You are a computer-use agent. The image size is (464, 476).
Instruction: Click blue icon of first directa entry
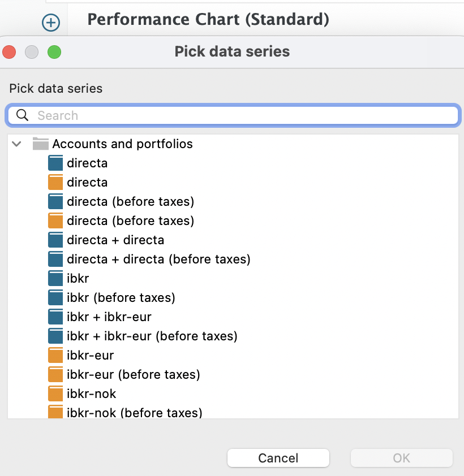coord(55,163)
